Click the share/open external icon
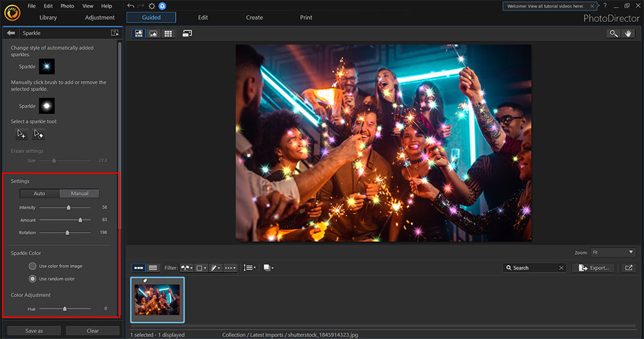644x339 pixels. (x=629, y=268)
